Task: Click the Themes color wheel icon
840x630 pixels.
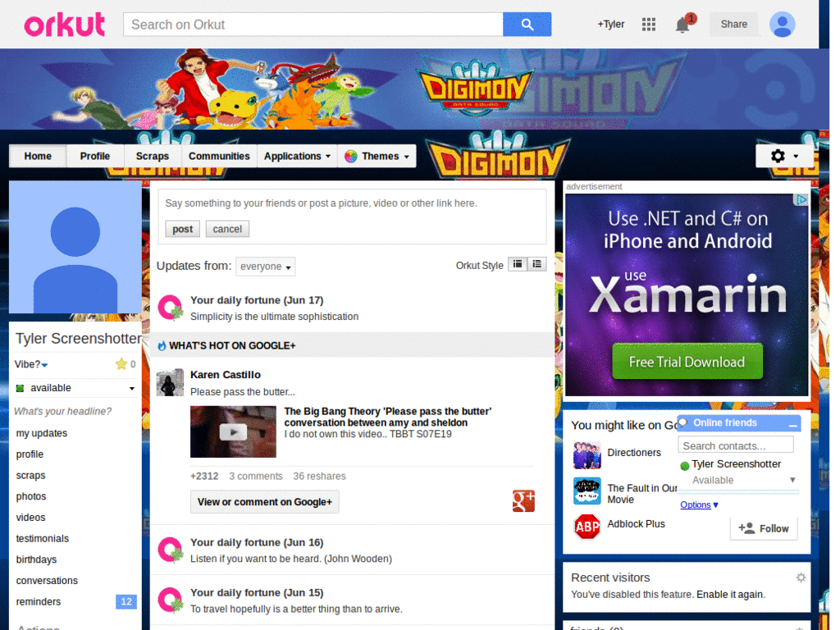Action: pyautogui.click(x=350, y=157)
